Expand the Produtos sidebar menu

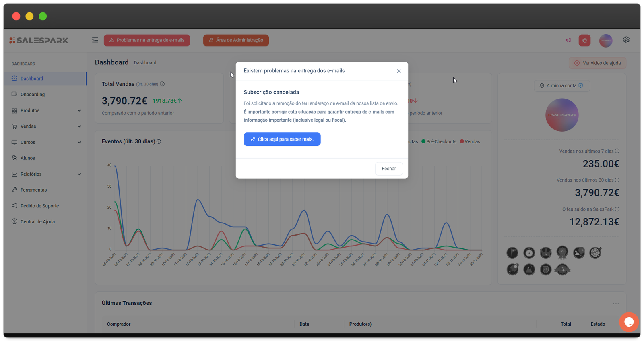(46, 110)
